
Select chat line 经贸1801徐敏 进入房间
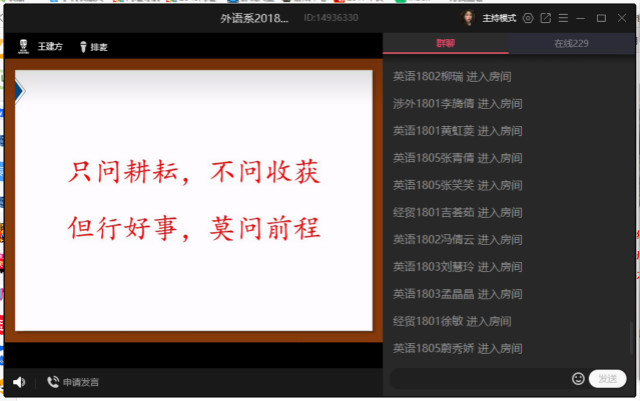click(452, 321)
